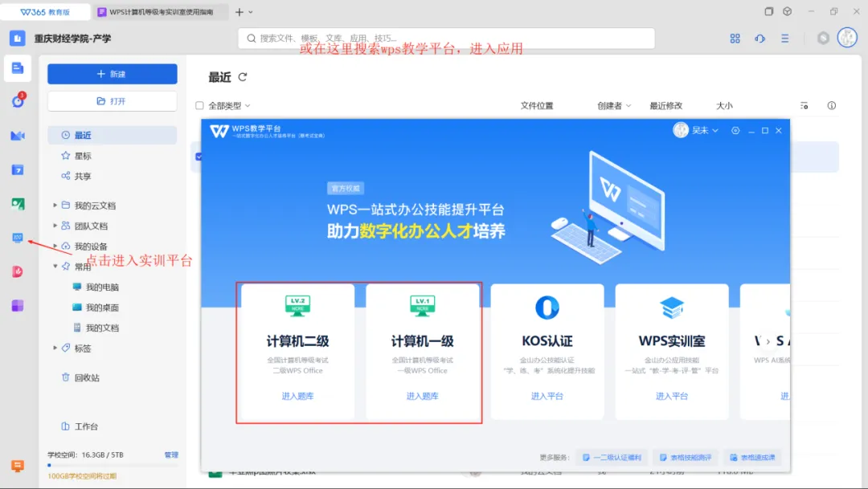Expand the 我的设备 tree node
This screenshot has height=489, width=868.
tap(55, 247)
